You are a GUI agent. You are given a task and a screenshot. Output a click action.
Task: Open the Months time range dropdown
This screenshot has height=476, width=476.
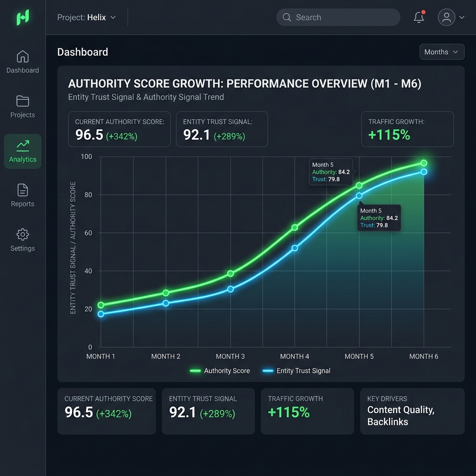442,52
